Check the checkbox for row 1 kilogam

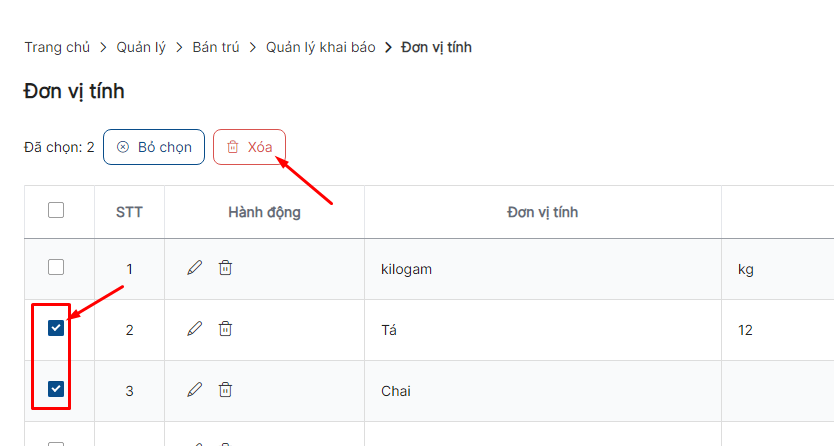(x=56, y=267)
